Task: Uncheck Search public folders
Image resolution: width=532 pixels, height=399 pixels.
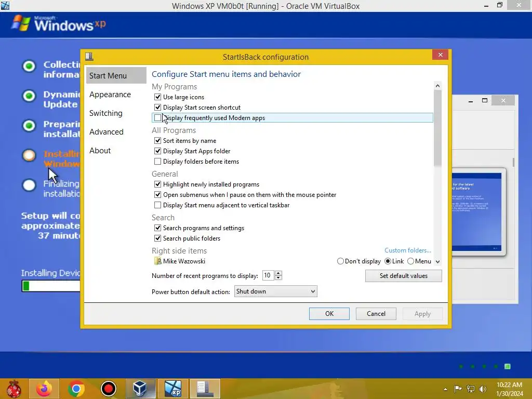Action: [x=157, y=238]
